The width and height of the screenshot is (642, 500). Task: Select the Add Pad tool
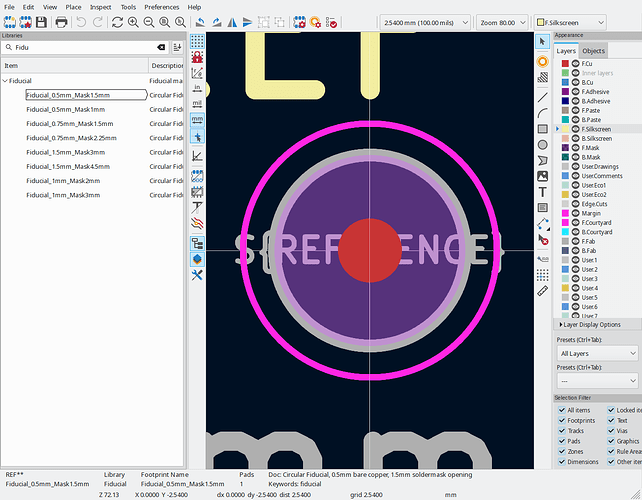pos(543,60)
